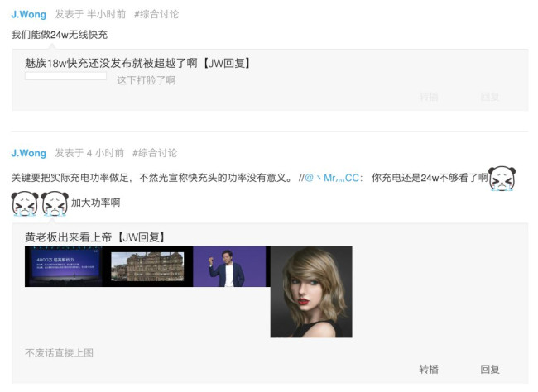The height and width of the screenshot is (392, 538).
Task: Open #综合讨论 tag on the second post
Action: [x=155, y=153]
